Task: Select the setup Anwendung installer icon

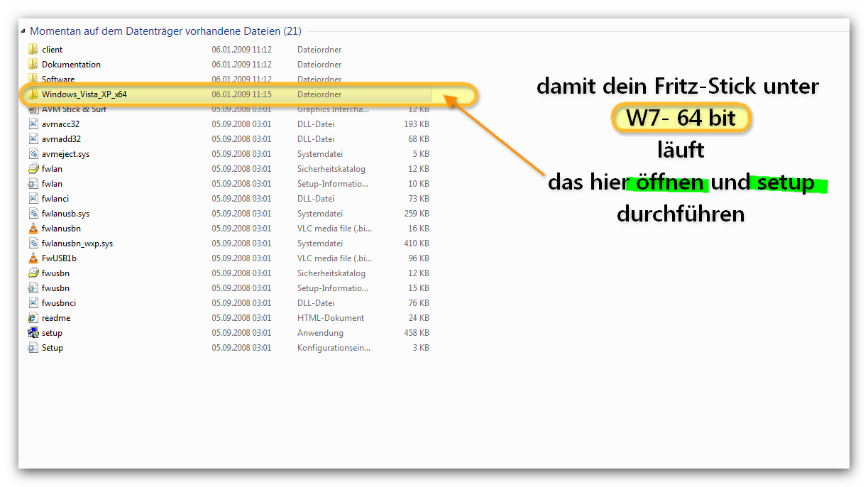Action: [33, 333]
